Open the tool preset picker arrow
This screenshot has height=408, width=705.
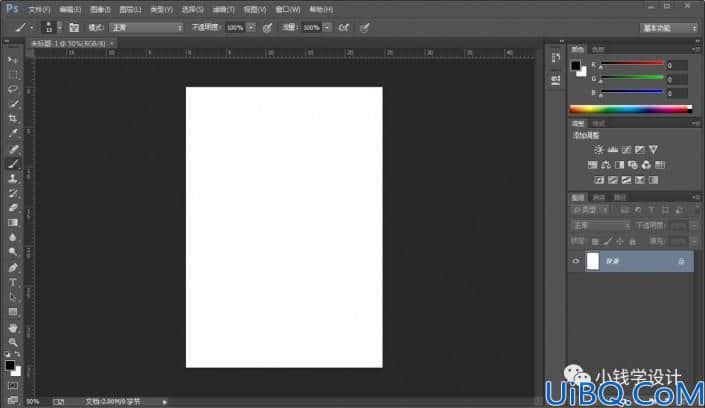coord(32,28)
